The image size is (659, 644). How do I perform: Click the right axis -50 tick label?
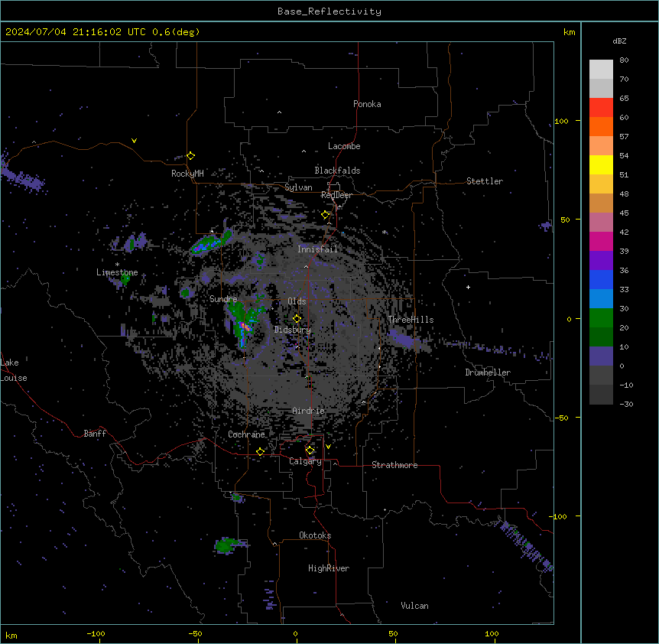[x=561, y=418]
